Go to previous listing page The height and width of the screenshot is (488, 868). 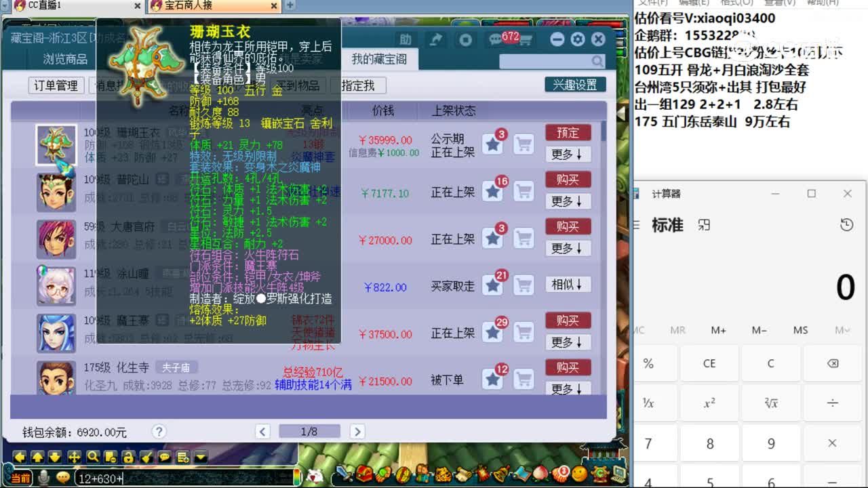pos(263,432)
